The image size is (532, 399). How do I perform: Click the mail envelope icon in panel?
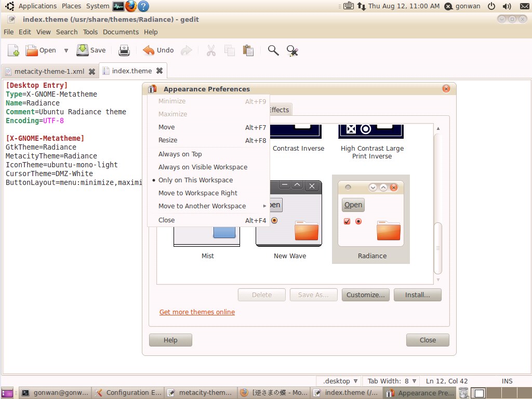(525, 6)
